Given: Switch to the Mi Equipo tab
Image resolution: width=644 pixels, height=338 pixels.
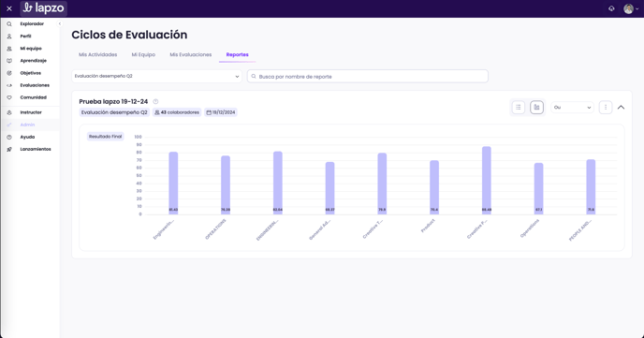Looking at the screenshot, I should (143, 54).
